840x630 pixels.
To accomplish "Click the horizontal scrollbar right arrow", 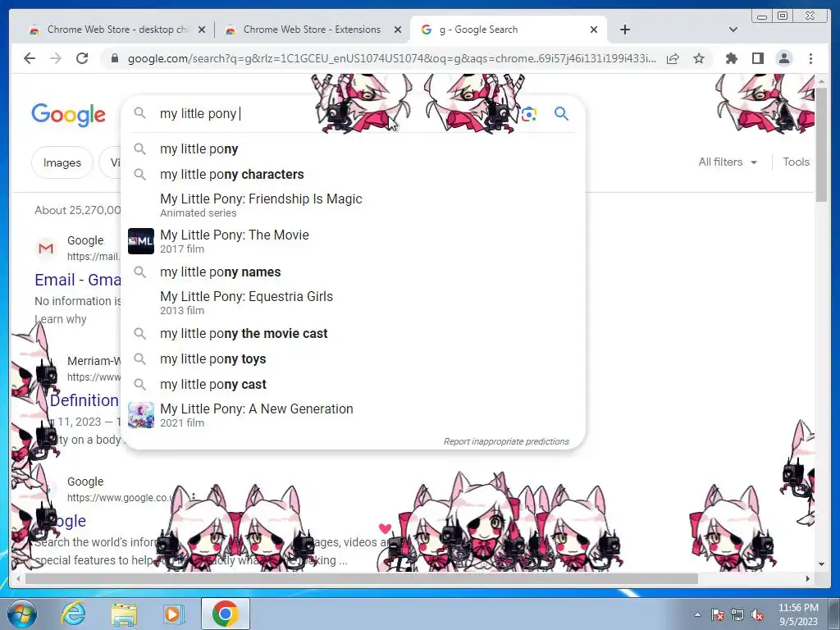I will [x=808, y=578].
